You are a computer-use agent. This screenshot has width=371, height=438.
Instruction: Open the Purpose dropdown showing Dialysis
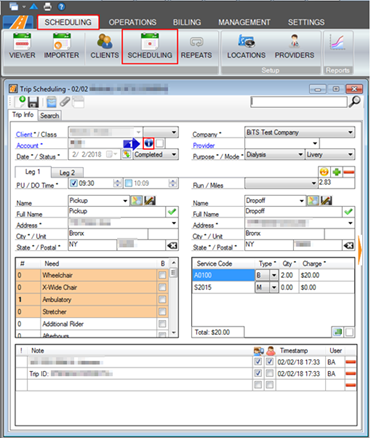click(x=300, y=155)
